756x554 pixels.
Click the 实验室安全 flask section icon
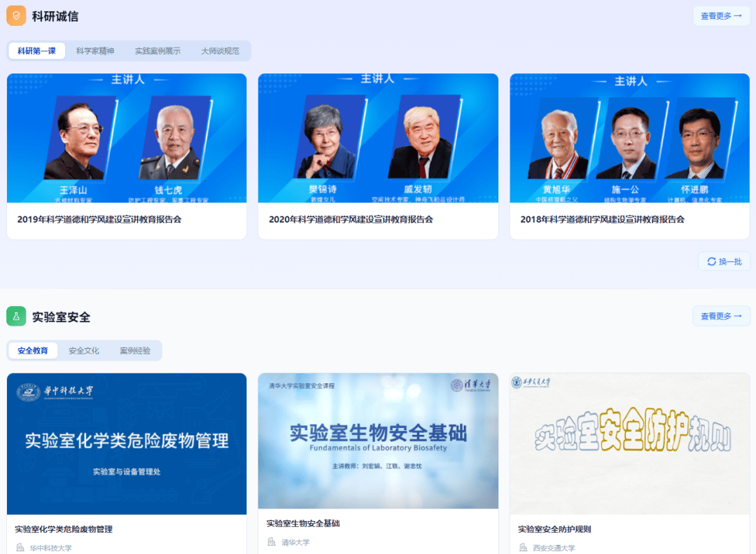pyautogui.click(x=15, y=316)
